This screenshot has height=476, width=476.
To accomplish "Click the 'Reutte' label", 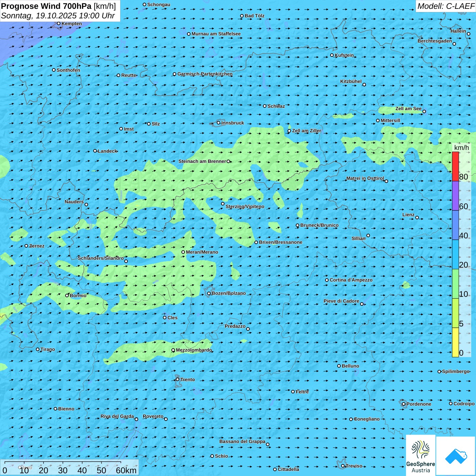I will (x=129, y=75).
